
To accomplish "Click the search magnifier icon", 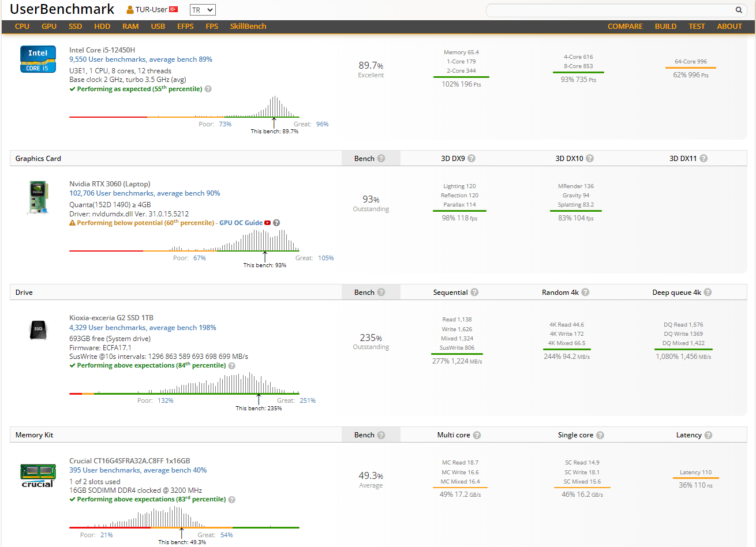I will 739,10.
